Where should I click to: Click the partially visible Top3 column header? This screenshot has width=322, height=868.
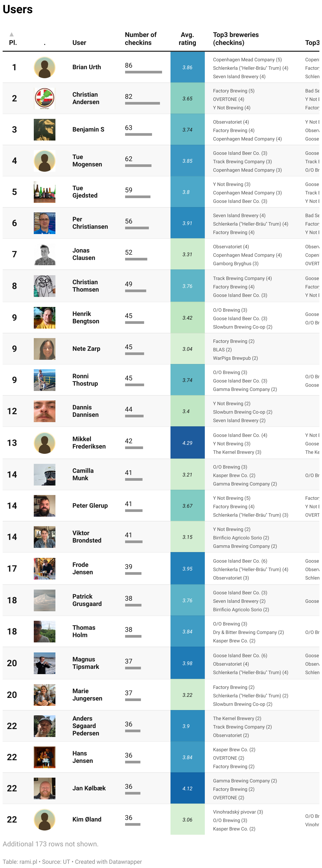pyautogui.click(x=312, y=43)
